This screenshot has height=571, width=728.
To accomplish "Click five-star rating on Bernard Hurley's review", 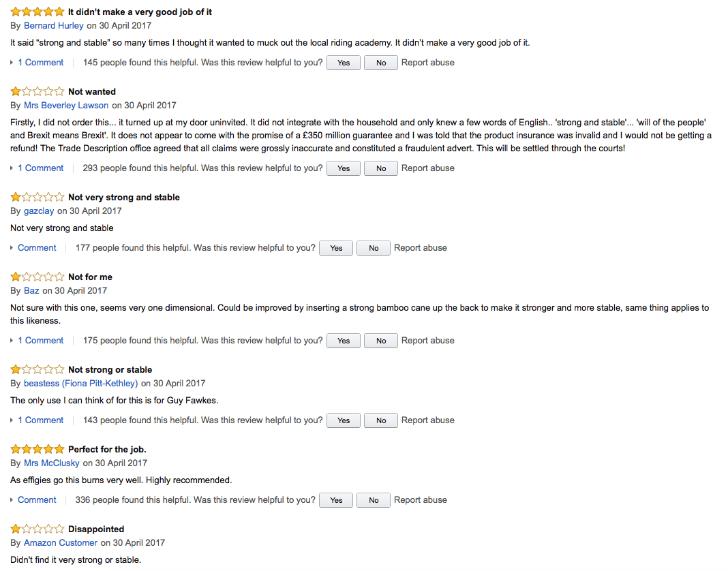I will click(x=37, y=12).
